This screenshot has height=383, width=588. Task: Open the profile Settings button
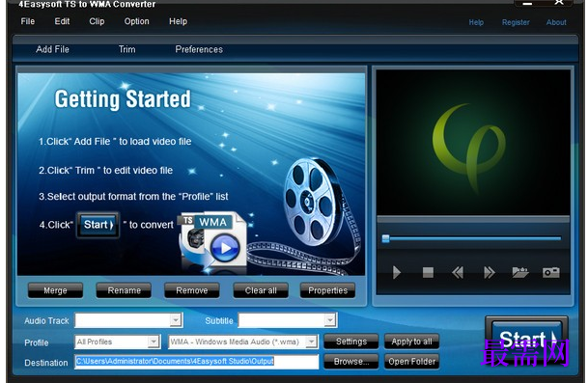(351, 342)
